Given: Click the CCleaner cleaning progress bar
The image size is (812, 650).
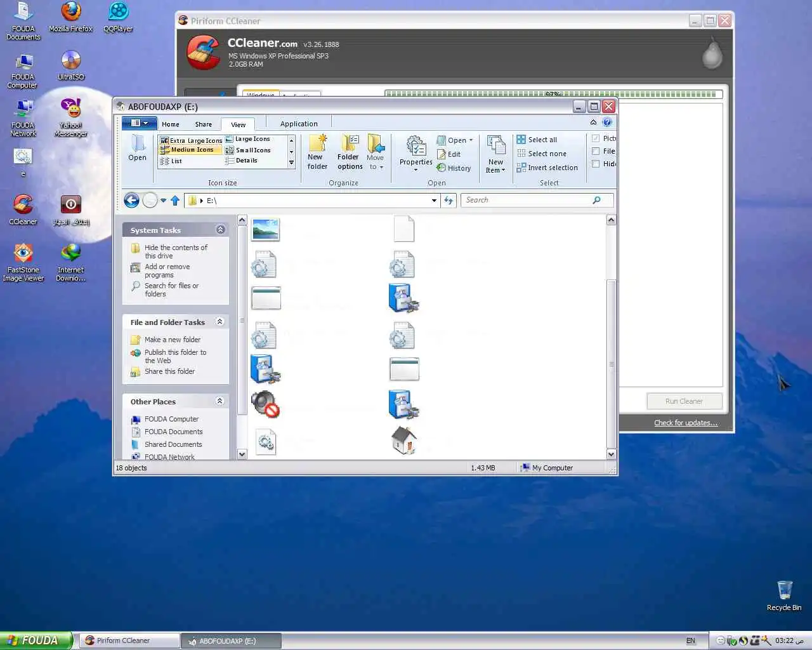Looking at the screenshot, I should (553, 94).
